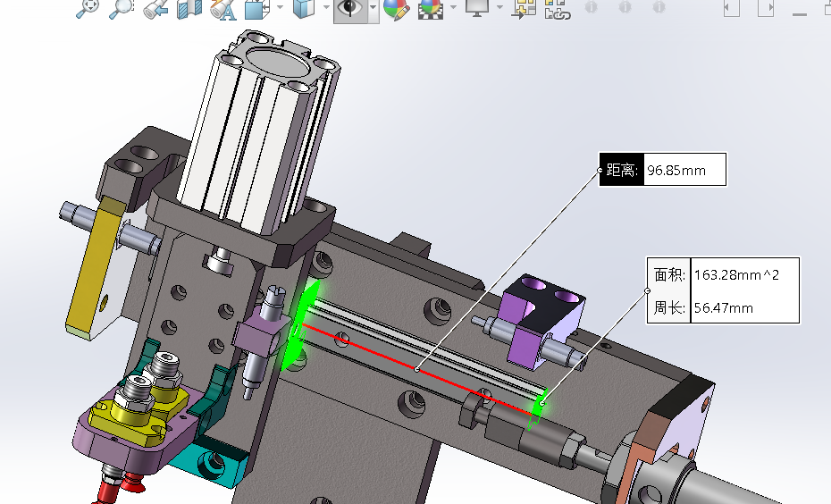Click the 56.47mm perimeter value
The width and height of the screenshot is (831, 504).
[x=724, y=308]
